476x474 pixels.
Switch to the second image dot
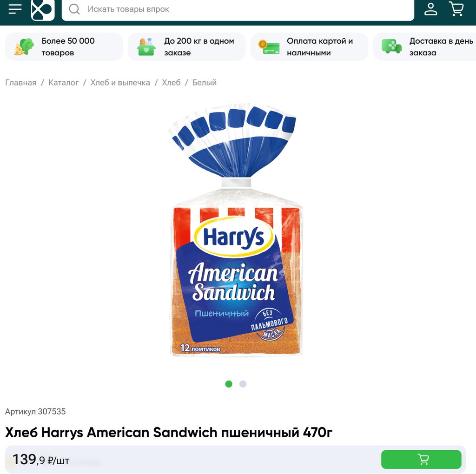(243, 384)
